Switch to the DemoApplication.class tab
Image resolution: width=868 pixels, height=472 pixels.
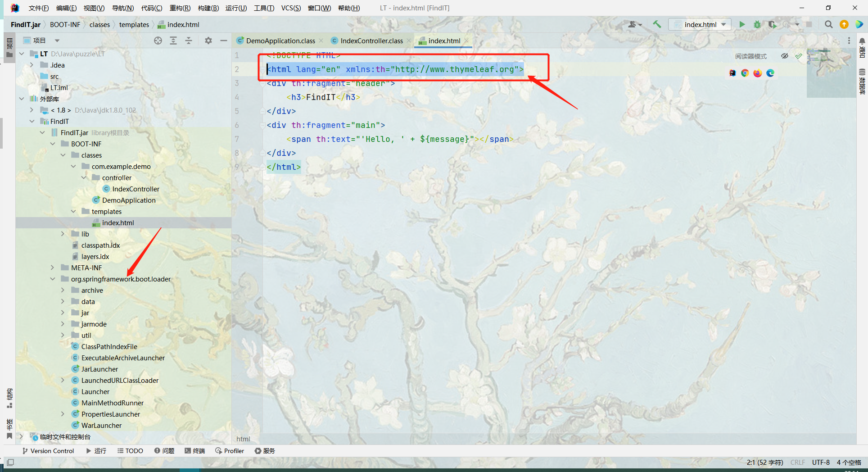[x=280, y=41]
